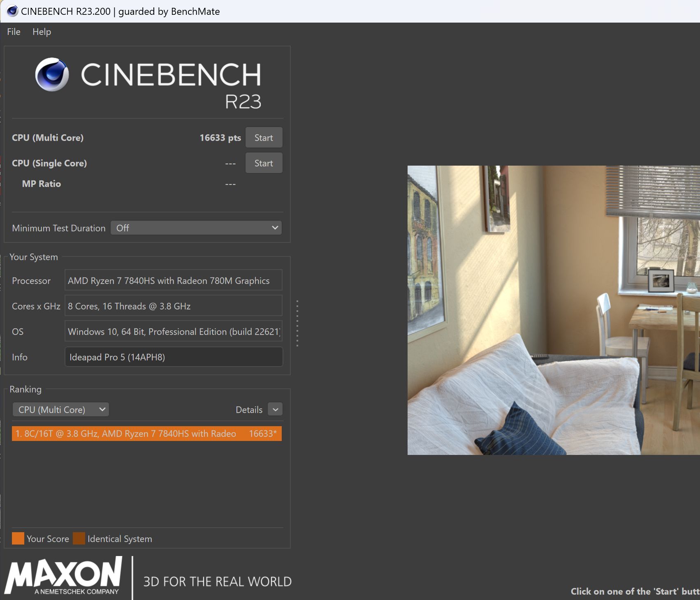Click the Minimum Test Duration label
This screenshot has height=600, width=700.
59,228
